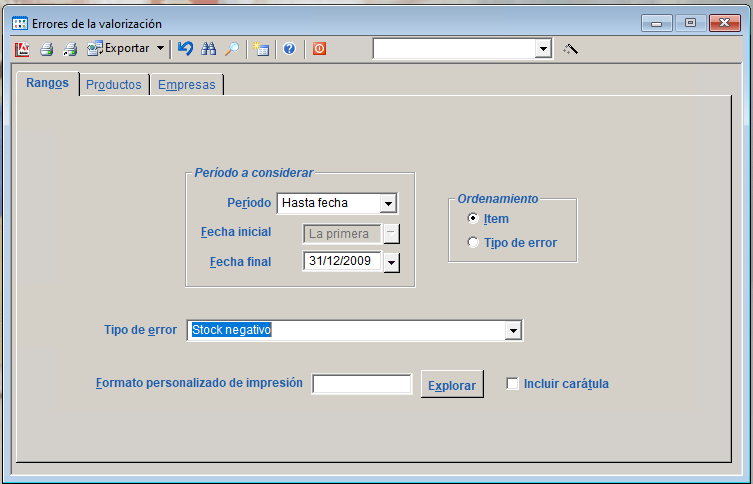
Task: Switch to the Productos tab
Action: [113, 85]
